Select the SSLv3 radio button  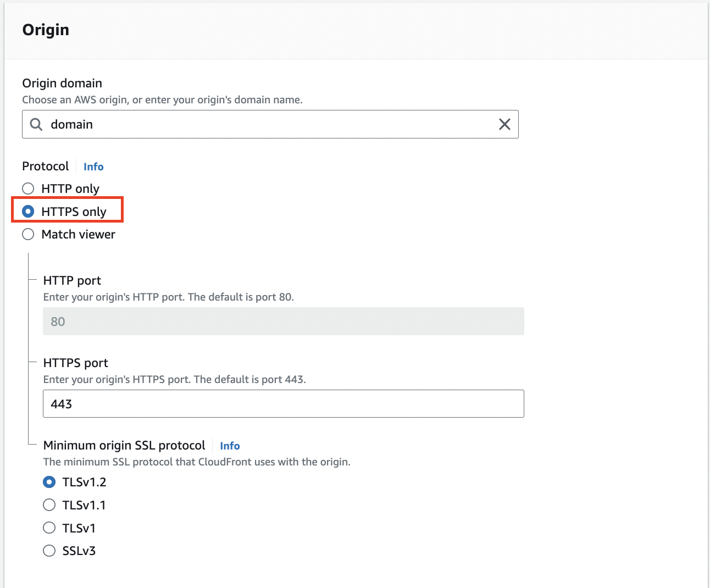pos(49,551)
